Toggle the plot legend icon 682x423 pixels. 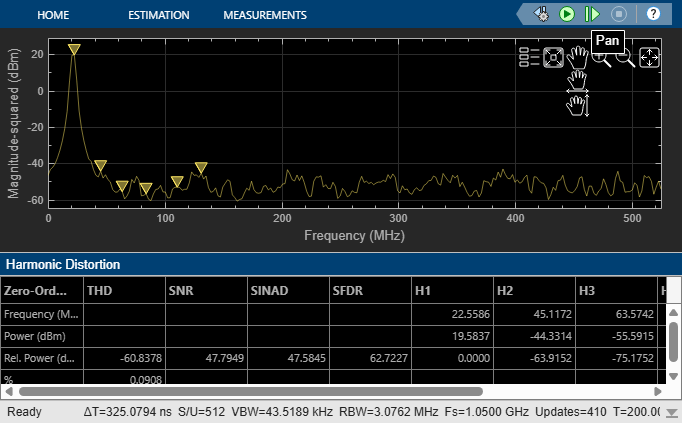(x=529, y=57)
